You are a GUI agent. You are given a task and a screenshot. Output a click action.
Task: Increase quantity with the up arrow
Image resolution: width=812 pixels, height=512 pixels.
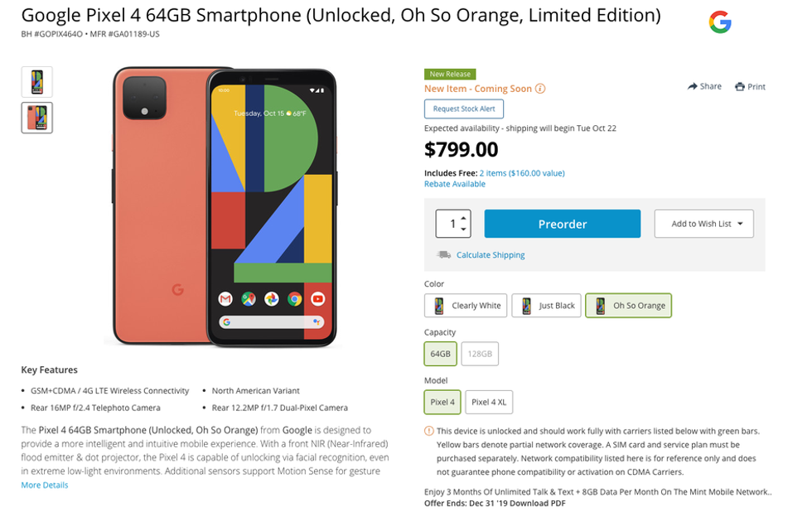coord(464,218)
